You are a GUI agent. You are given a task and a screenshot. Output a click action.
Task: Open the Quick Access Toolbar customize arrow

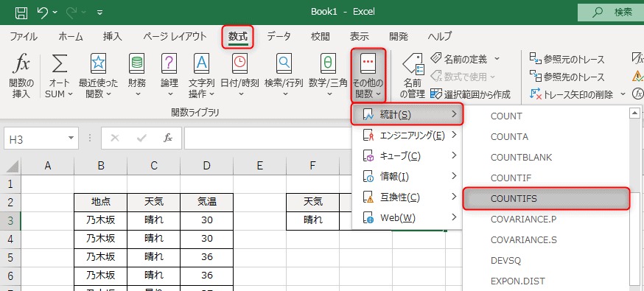(99, 13)
